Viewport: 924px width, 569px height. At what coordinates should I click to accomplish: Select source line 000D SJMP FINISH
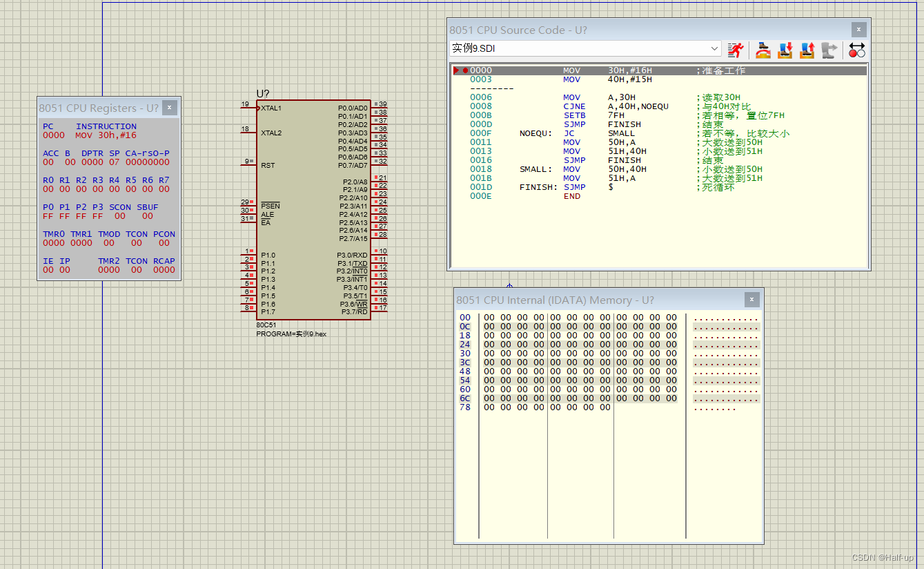point(659,124)
